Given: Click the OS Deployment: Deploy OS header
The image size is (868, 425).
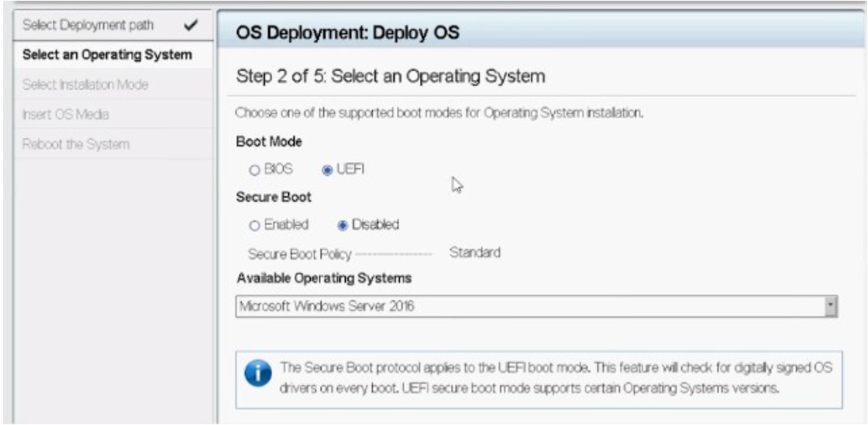Looking at the screenshot, I should 348,33.
